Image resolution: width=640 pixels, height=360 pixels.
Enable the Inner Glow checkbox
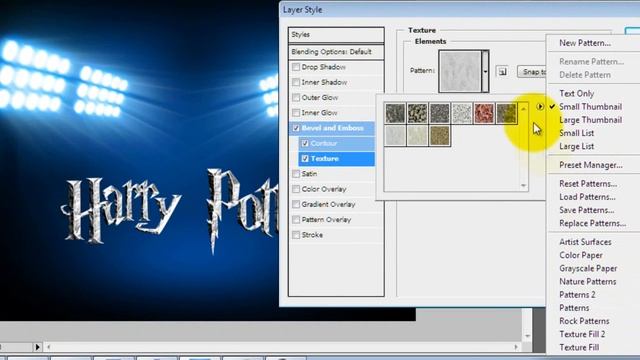(x=296, y=113)
